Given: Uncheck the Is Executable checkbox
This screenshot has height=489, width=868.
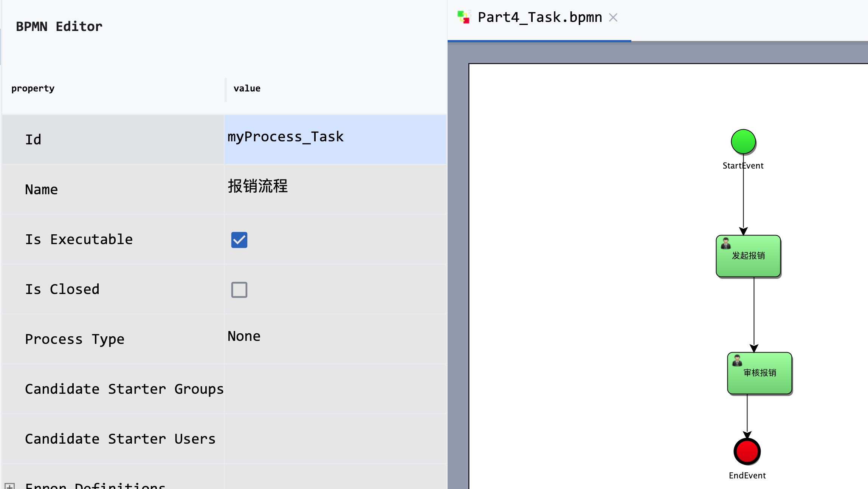Looking at the screenshot, I should coord(239,240).
